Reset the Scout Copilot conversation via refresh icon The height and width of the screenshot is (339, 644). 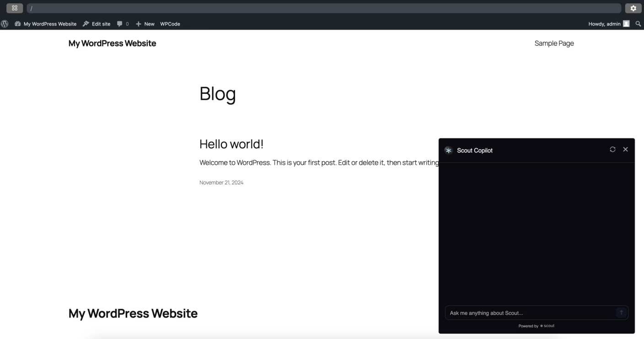click(612, 150)
